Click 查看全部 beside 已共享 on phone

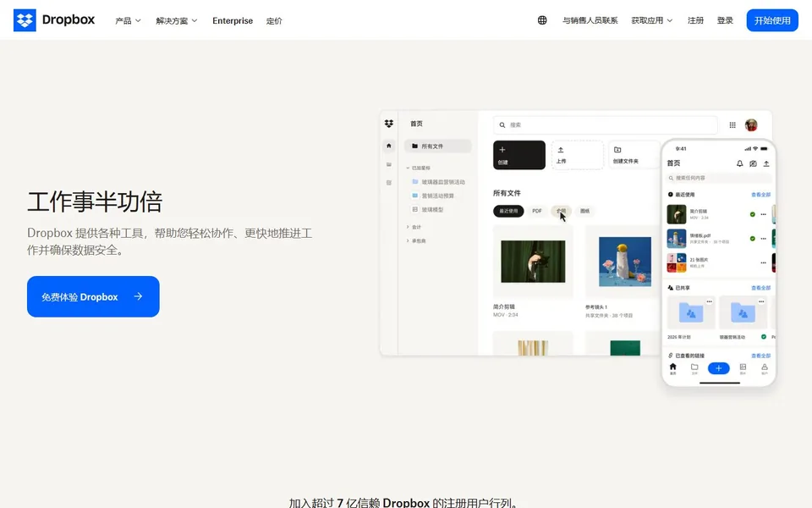tap(760, 288)
